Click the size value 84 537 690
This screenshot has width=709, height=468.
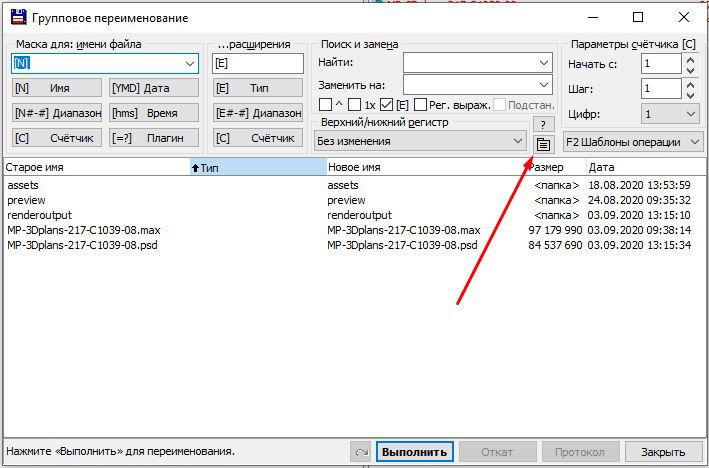555,245
